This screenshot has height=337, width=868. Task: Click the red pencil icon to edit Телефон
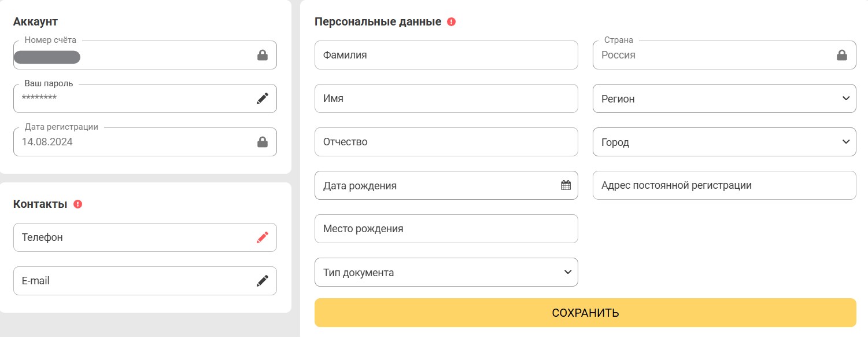pyautogui.click(x=263, y=237)
